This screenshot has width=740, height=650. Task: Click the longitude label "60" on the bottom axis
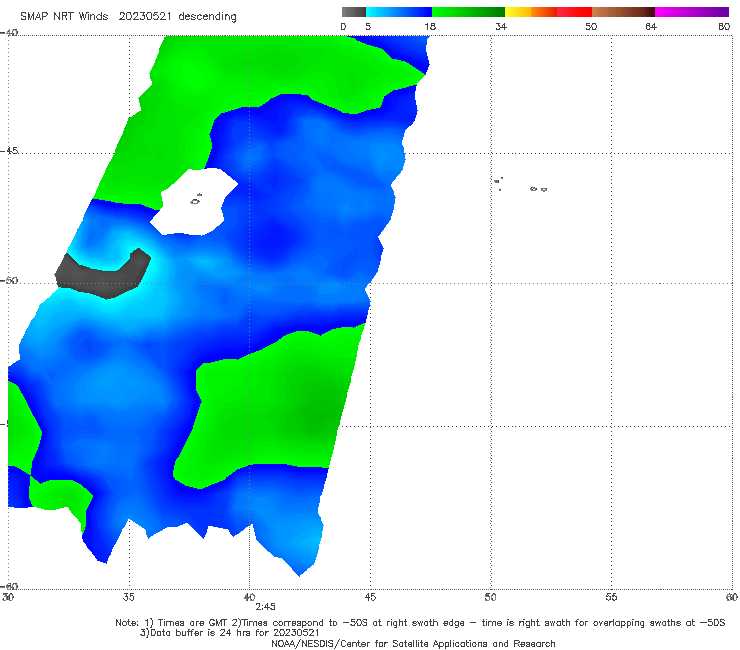(x=732, y=597)
